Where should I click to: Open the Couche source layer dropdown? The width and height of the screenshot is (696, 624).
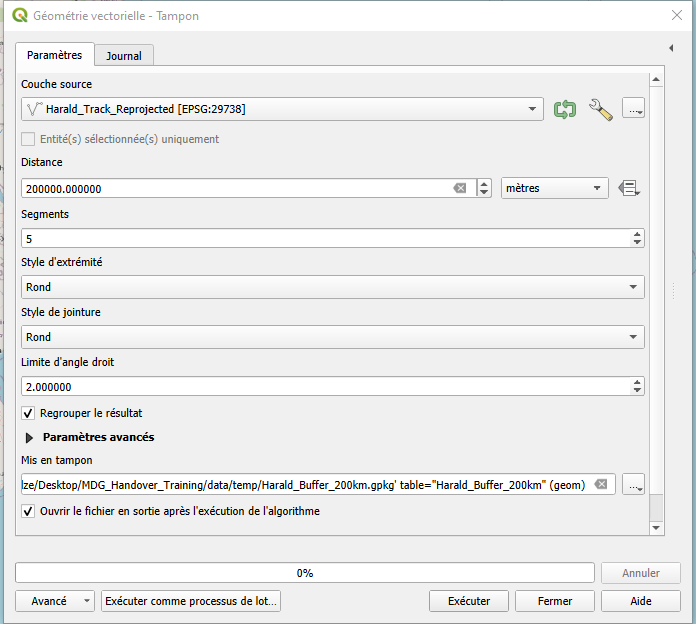tap(282, 109)
